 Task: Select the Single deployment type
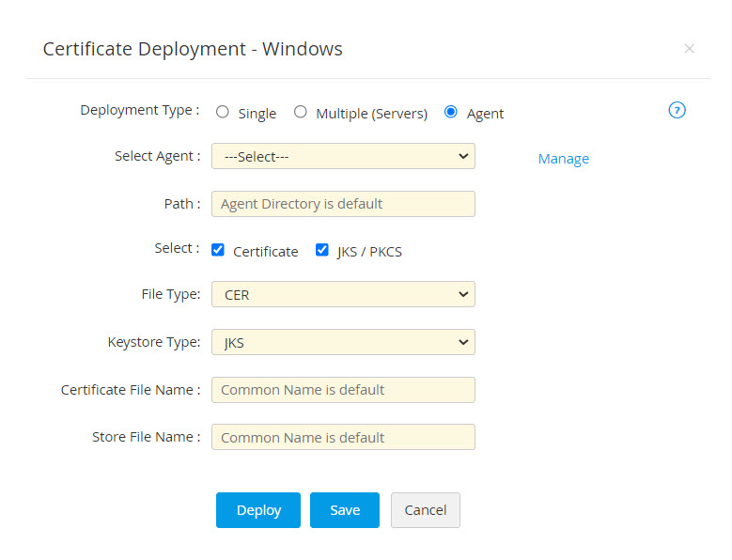coord(223,112)
